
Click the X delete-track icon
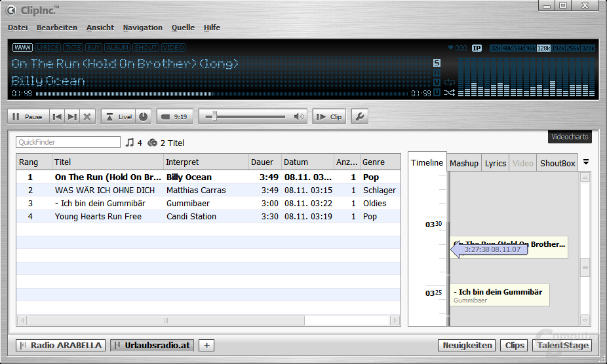coord(87,117)
